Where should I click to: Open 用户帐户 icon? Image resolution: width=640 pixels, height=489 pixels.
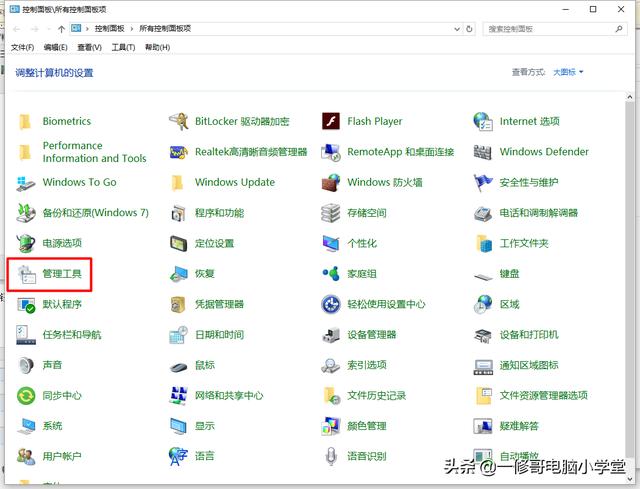click(26, 456)
